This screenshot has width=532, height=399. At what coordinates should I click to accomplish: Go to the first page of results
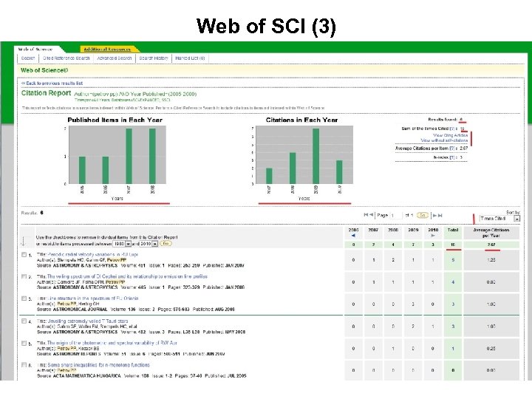[x=366, y=215]
